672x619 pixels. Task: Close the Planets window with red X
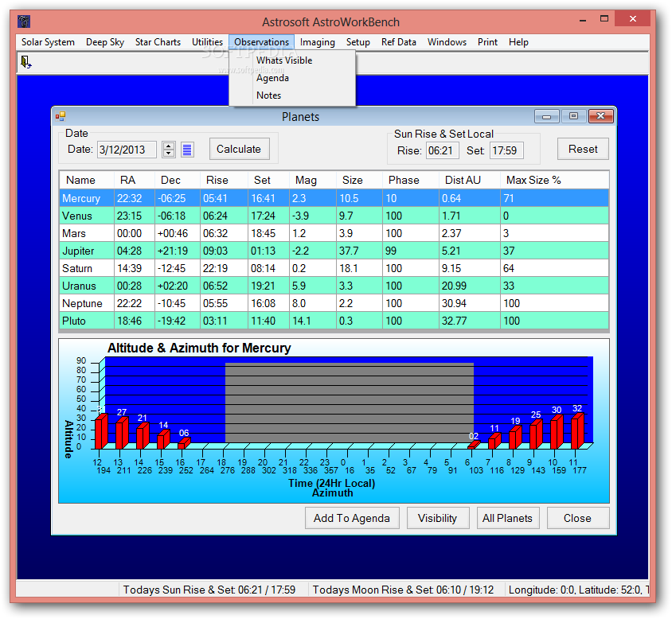coord(600,116)
